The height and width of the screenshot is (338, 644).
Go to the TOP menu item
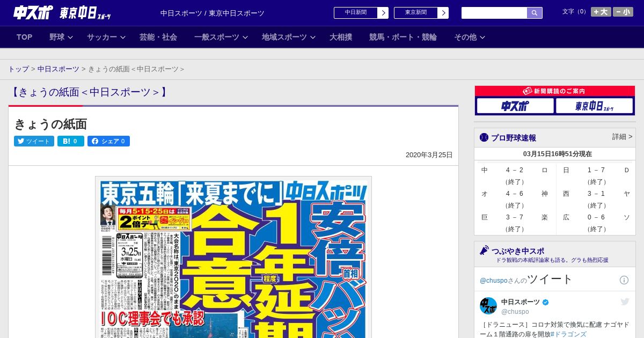(25, 37)
